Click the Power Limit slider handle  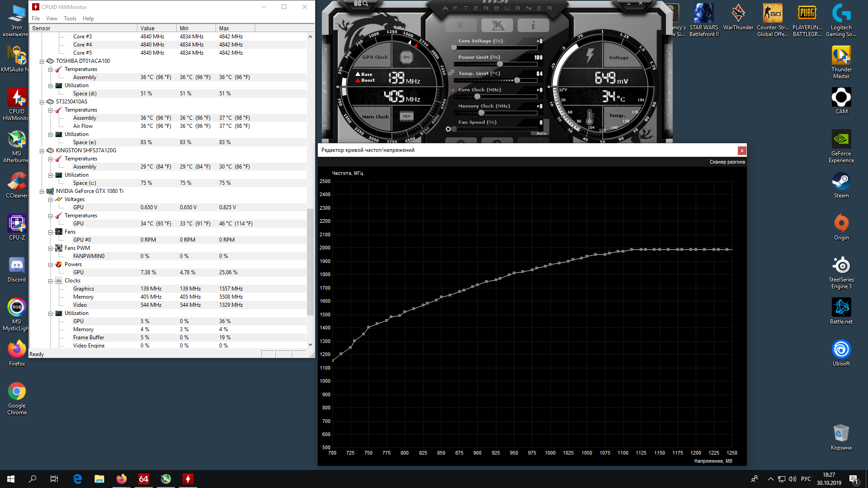tap(500, 64)
